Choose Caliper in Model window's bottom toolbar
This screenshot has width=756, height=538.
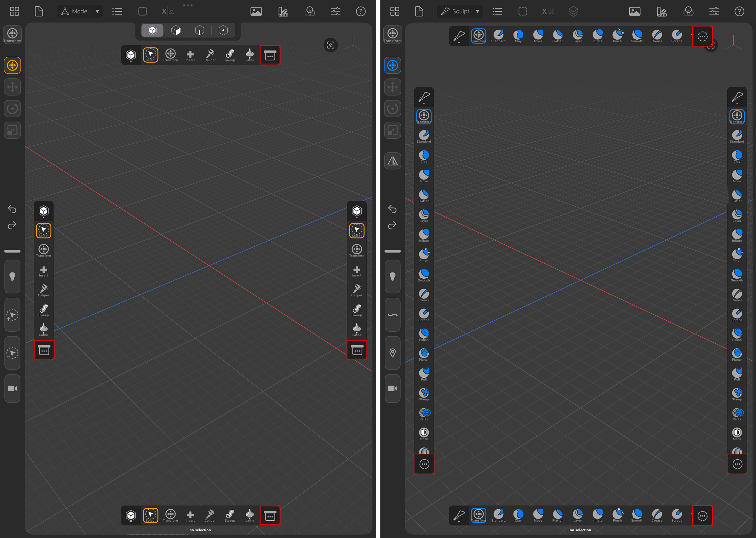tap(210, 515)
